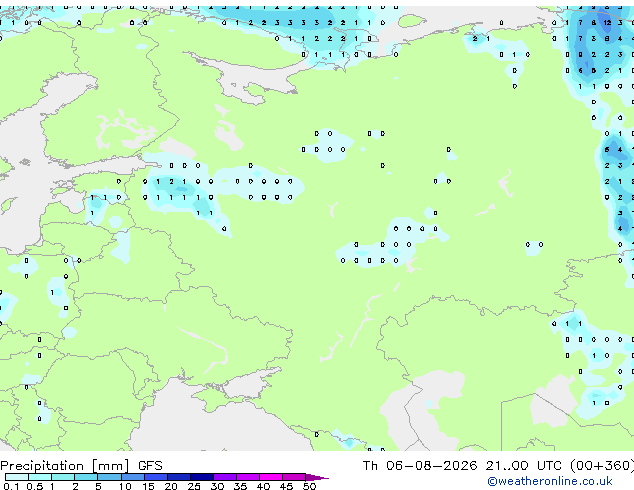The width and height of the screenshot is (634, 490).
Task: Click the '40' legend scale label
Action: coord(263,486)
